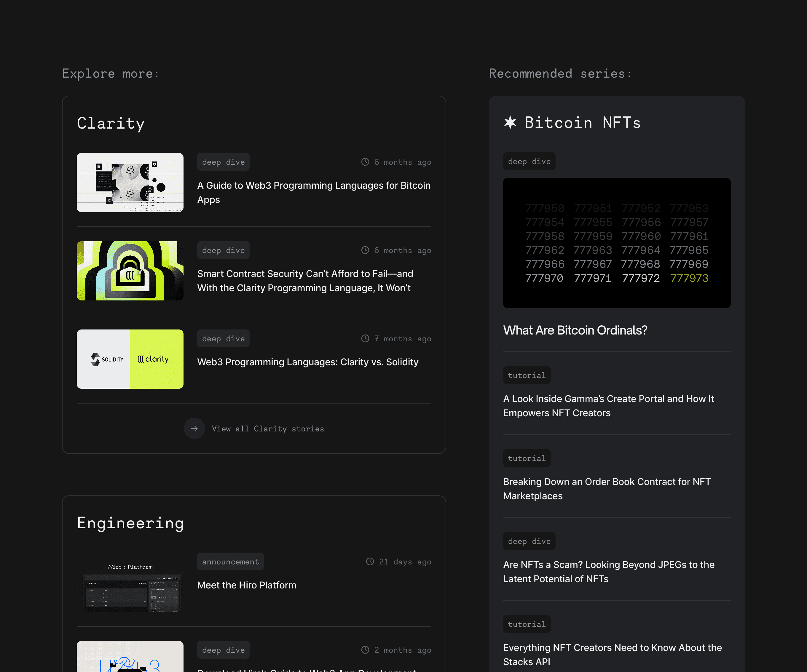Open A Look Inside Gamma's Create Portal article

(x=609, y=406)
